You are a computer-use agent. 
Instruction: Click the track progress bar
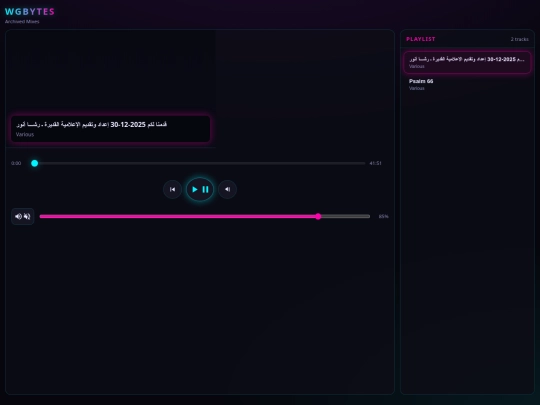click(198, 163)
